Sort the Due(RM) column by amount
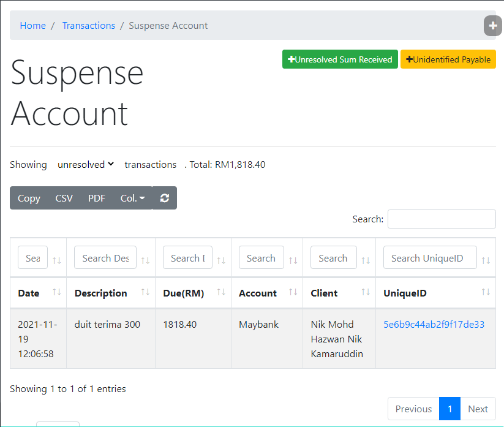 click(x=221, y=293)
